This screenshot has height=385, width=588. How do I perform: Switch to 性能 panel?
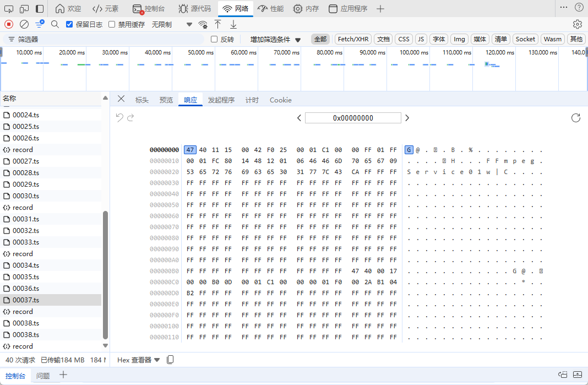271,9
